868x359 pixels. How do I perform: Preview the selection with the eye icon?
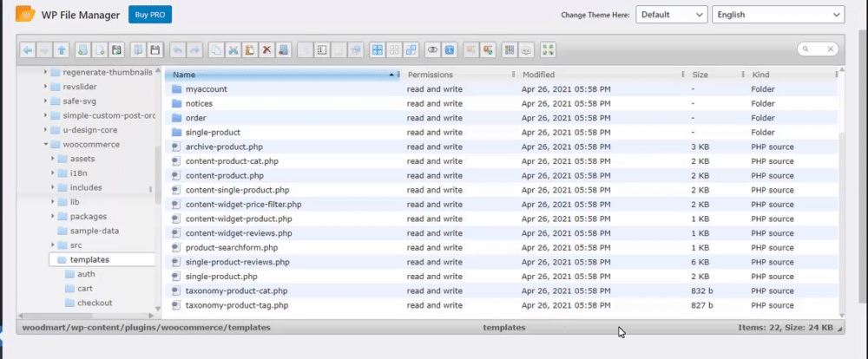point(432,49)
